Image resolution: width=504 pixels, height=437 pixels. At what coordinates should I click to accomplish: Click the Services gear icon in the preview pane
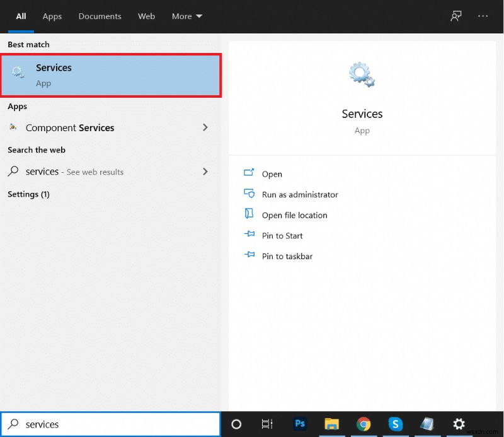360,73
